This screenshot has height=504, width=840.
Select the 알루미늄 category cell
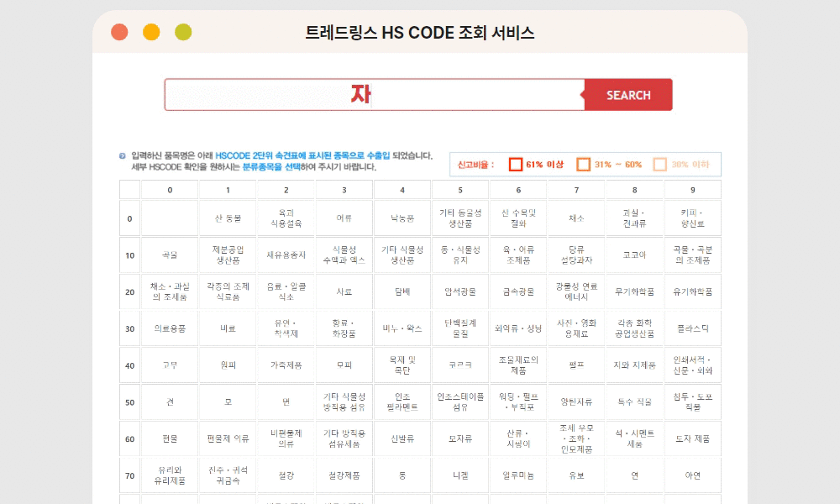(518, 475)
